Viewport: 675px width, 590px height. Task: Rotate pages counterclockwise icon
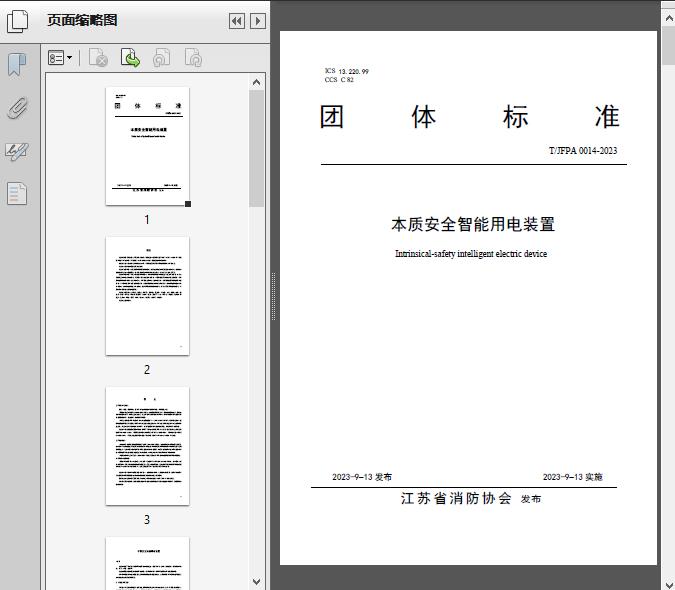click(161, 58)
